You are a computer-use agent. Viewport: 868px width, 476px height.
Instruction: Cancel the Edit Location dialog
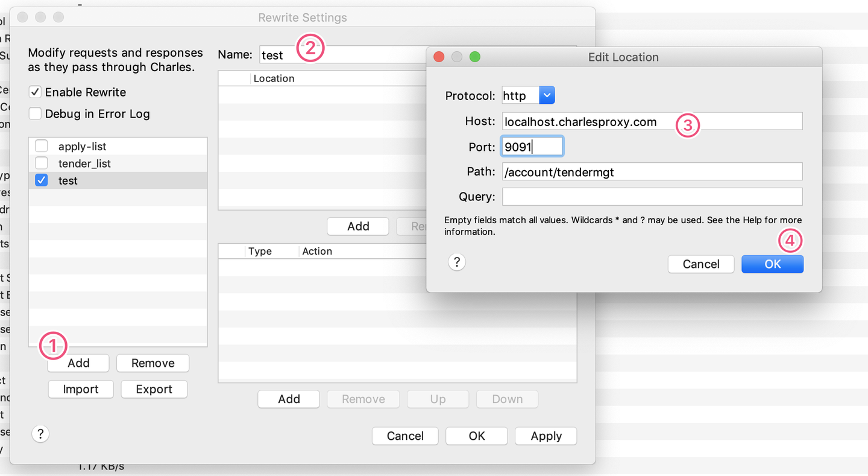(x=701, y=264)
